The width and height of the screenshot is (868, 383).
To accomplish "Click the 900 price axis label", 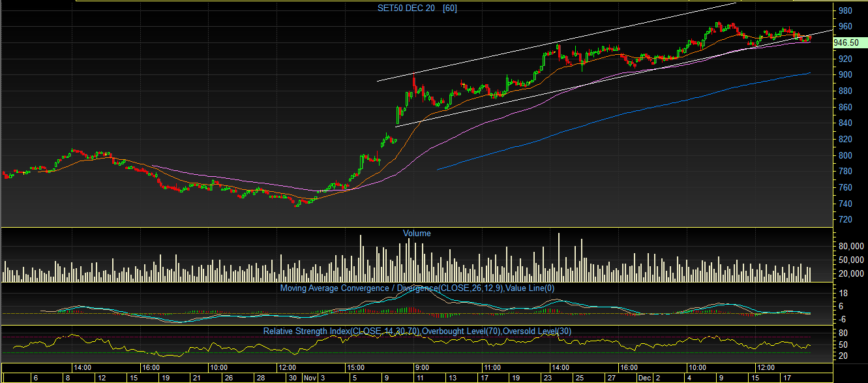I will (845, 75).
